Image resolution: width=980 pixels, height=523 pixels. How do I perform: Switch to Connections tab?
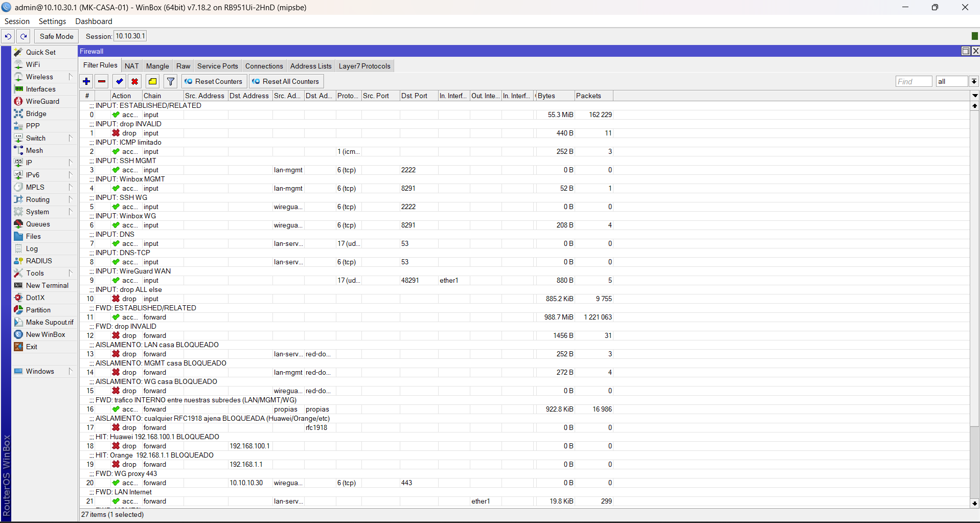coord(264,66)
